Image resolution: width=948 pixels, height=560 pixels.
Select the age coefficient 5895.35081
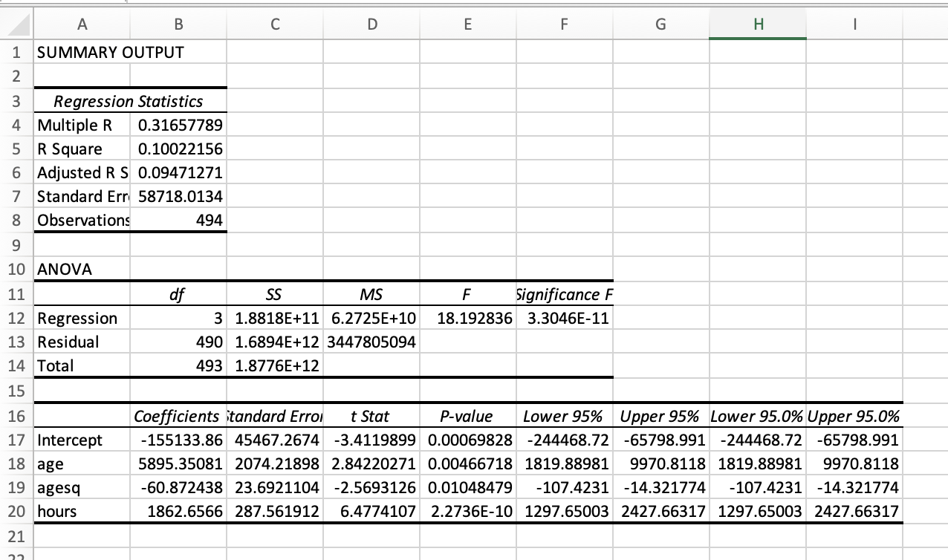tap(178, 463)
